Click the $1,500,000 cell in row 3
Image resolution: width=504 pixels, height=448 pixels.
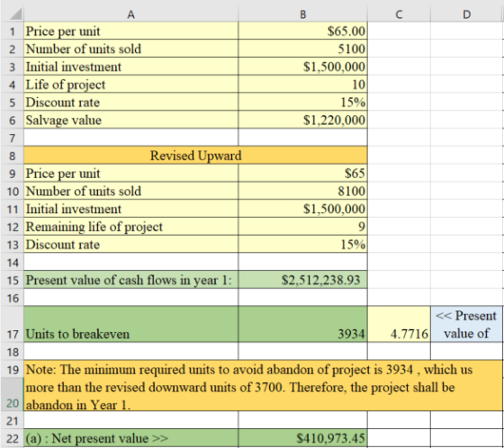click(302, 67)
